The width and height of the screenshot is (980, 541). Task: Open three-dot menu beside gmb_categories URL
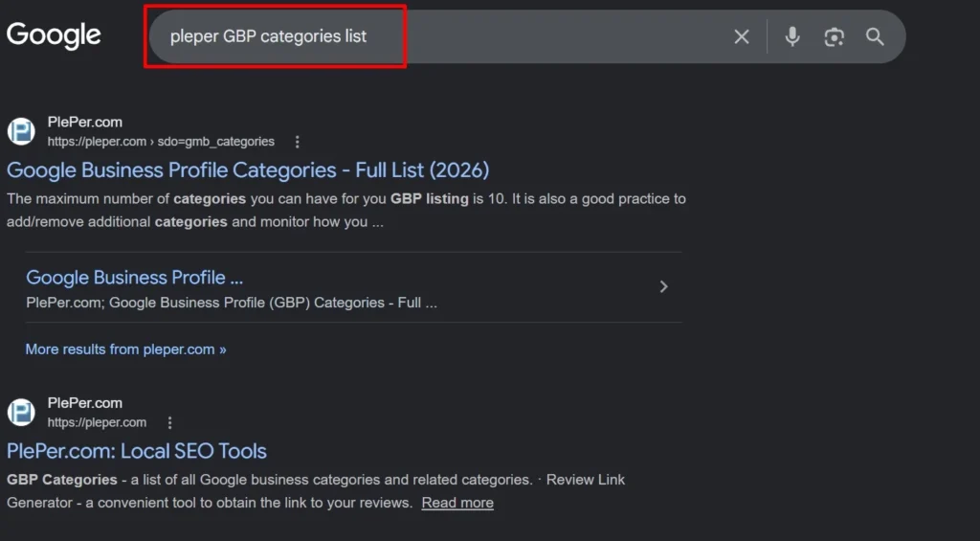pos(298,142)
